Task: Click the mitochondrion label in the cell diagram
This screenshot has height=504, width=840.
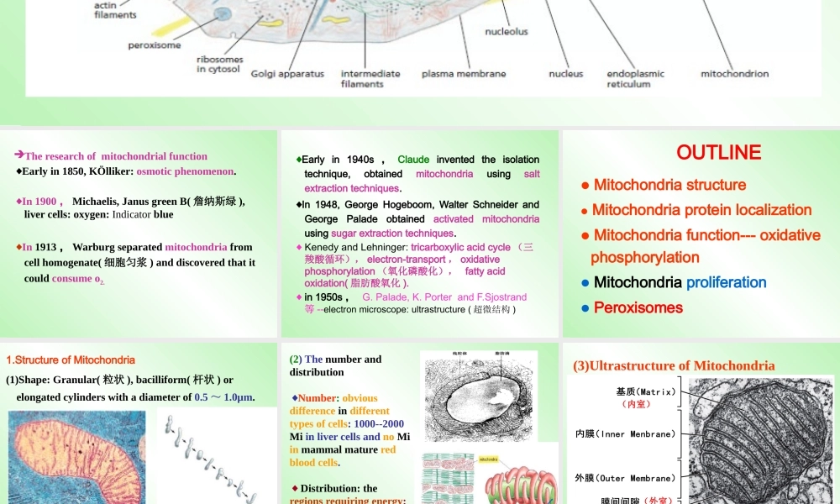Action: [735, 73]
